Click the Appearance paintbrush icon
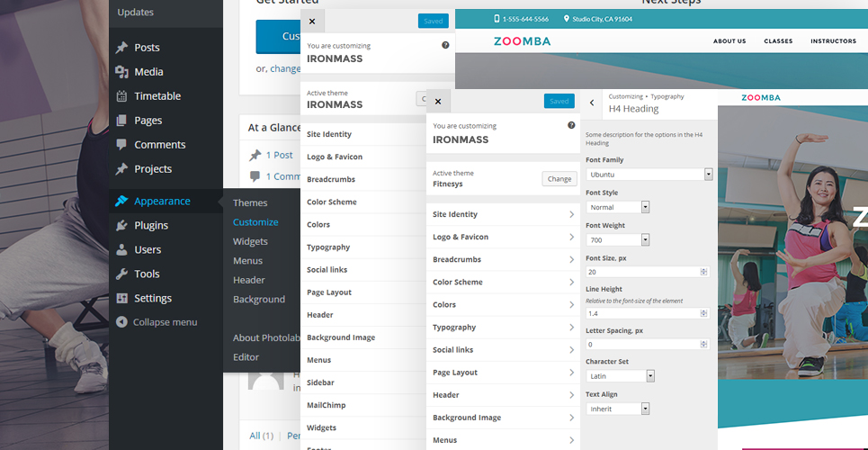This screenshot has width=868, height=450. click(121, 202)
